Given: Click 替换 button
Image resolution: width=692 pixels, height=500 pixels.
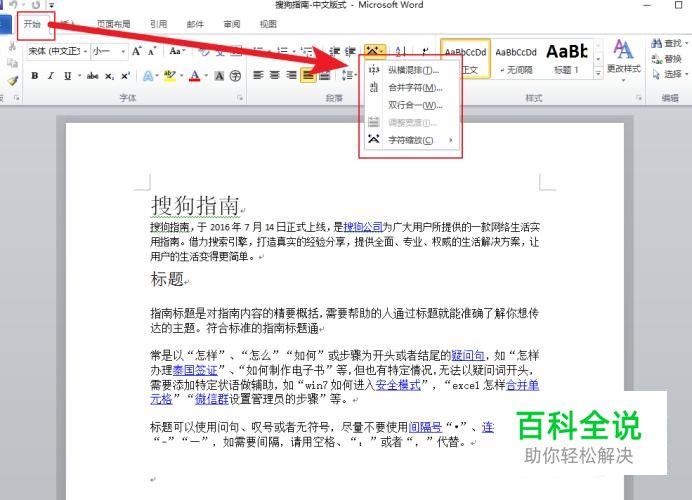Looking at the screenshot, I should (667, 59).
